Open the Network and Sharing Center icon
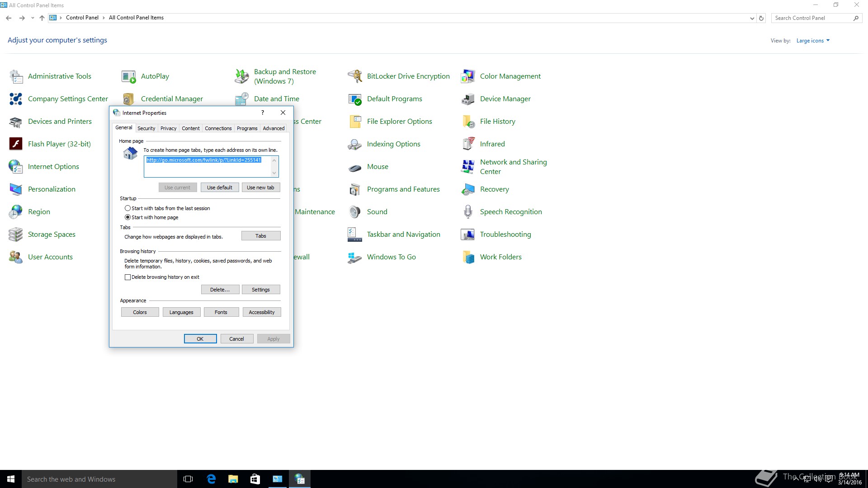868x488 pixels. tap(468, 167)
